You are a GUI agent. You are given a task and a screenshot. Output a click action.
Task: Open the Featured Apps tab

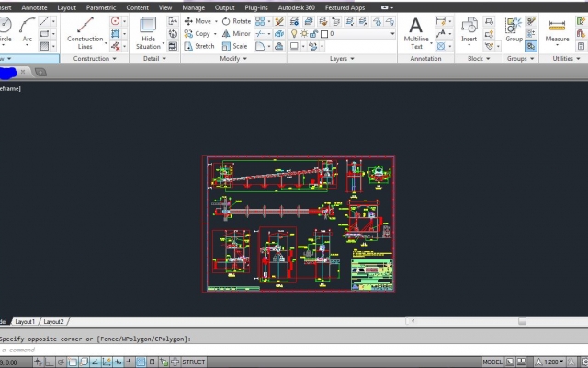click(345, 7)
